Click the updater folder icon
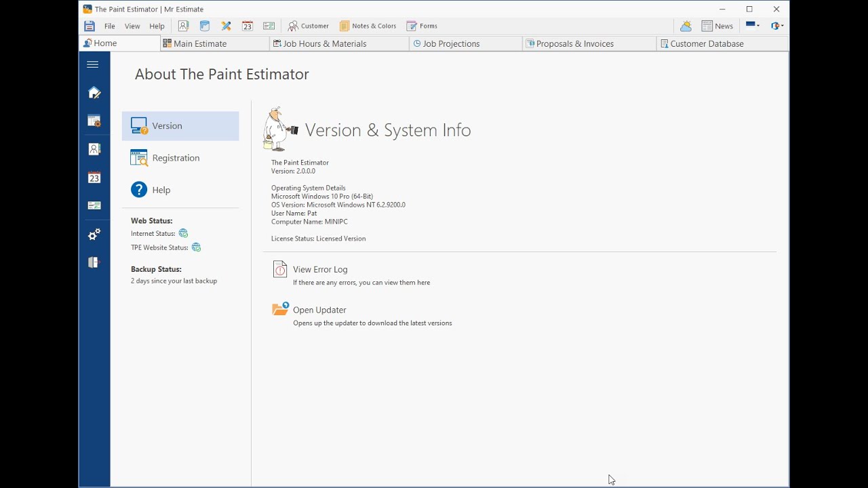This screenshot has height=488, width=868. [280, 309]
